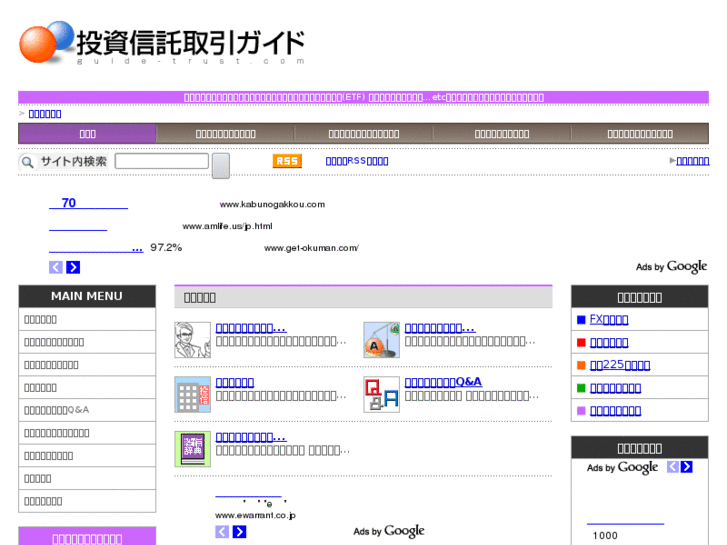Open the sidebar link with green bullet
Screen dimensions: 727x545
[615, 388]
